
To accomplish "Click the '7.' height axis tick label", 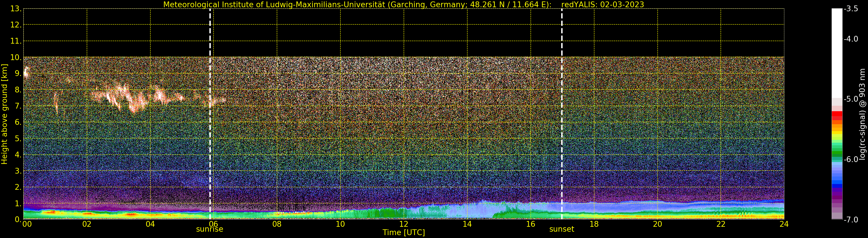I will point(18,106).
